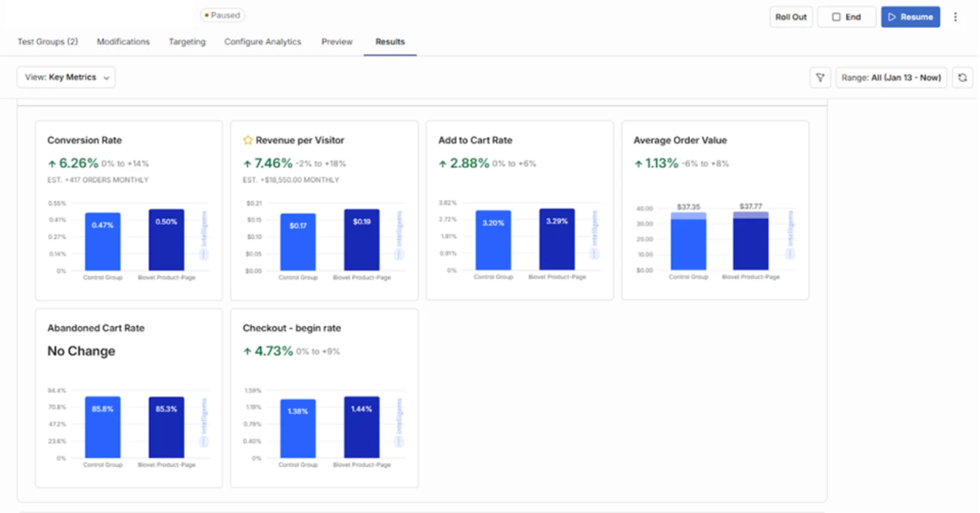Viewport: 980px width, 513px height.
Task: Select the 85.8% bar in Abandoned Cart Rate chart
Action: [103, 428]
